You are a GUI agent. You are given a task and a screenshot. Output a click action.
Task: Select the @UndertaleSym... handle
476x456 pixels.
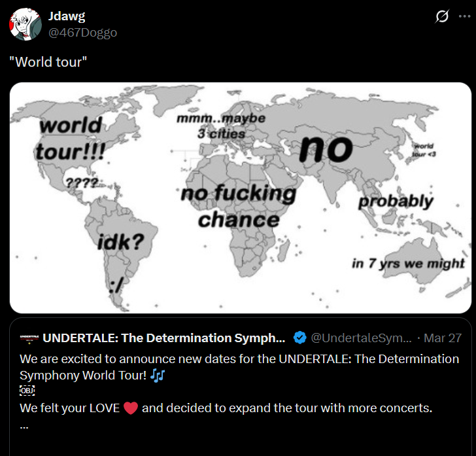[362, 338]
